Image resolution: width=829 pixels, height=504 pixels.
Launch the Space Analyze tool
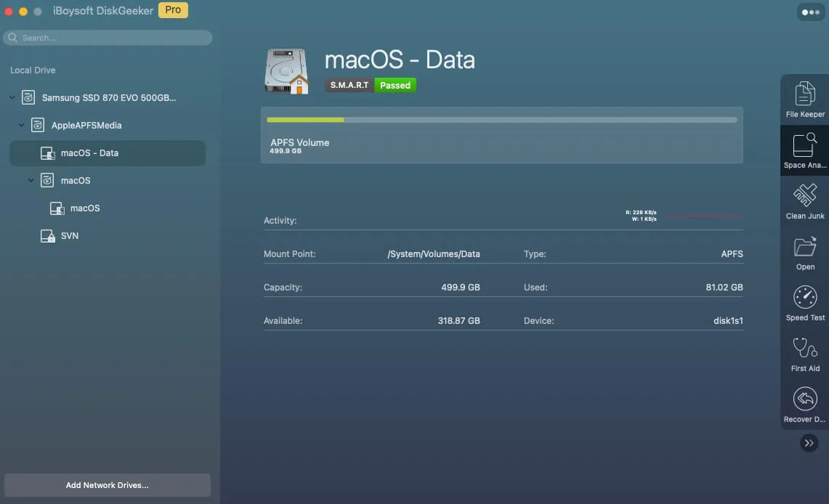tap(805, 150)
